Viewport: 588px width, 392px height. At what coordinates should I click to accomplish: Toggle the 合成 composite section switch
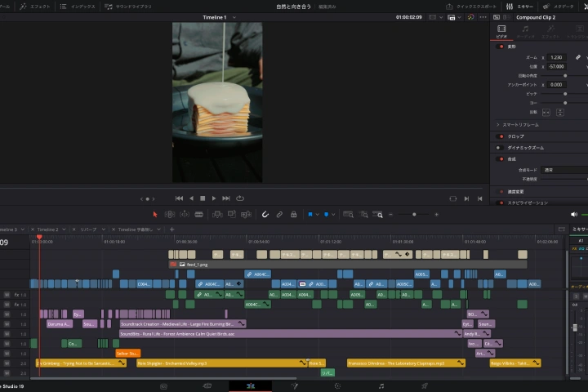[501, 158]
